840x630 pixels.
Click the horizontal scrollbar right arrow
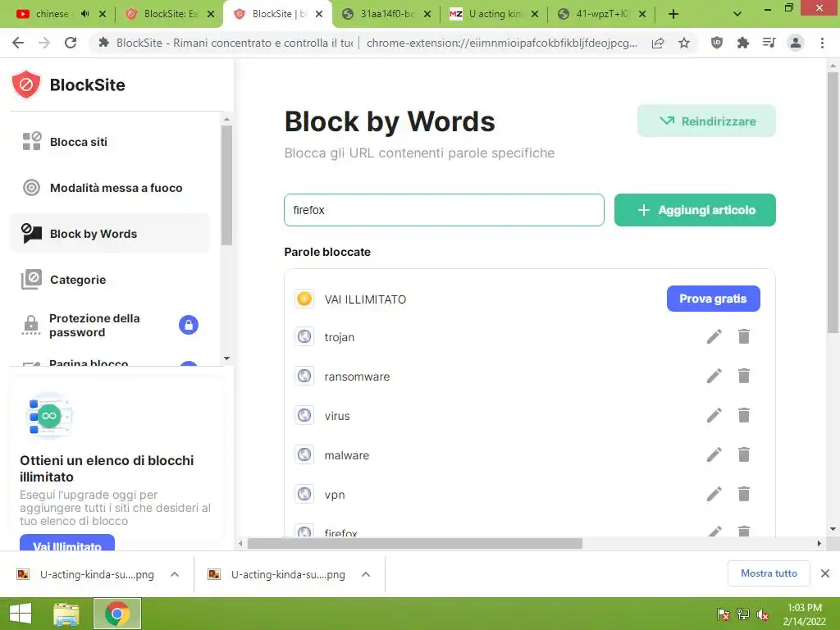click(x=819, y=544)
